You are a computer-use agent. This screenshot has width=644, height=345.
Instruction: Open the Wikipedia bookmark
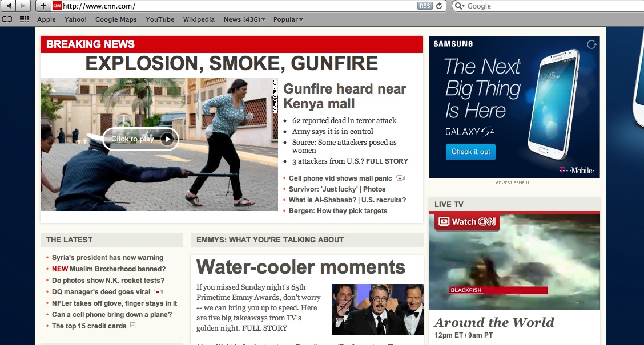click(x=199, y=19)
